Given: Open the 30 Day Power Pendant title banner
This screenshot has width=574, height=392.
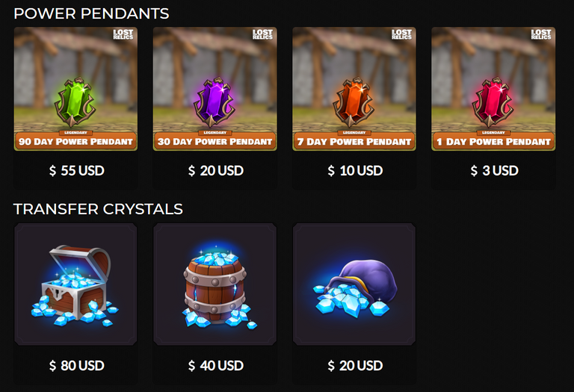Looking at the screenshot, I should [215, 142].
